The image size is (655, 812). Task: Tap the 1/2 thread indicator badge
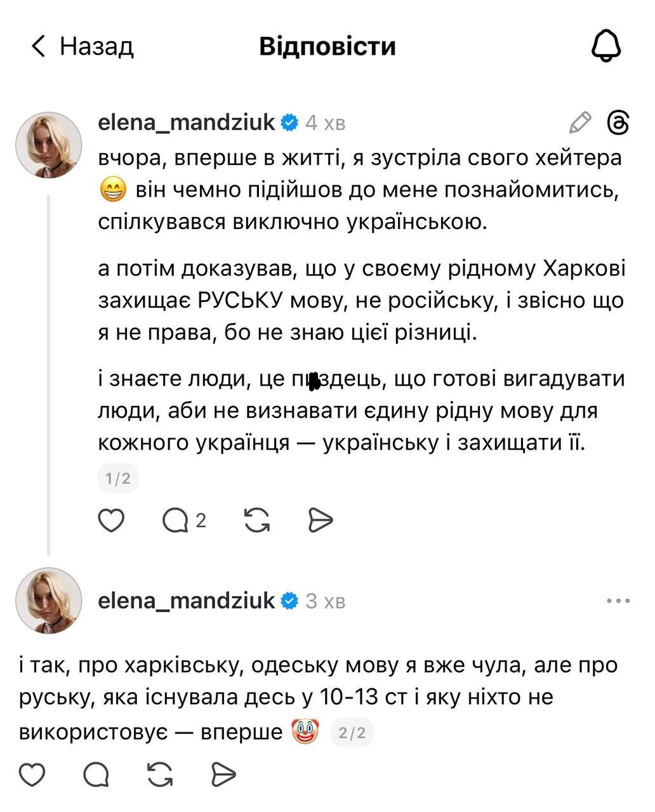point(118,478)
